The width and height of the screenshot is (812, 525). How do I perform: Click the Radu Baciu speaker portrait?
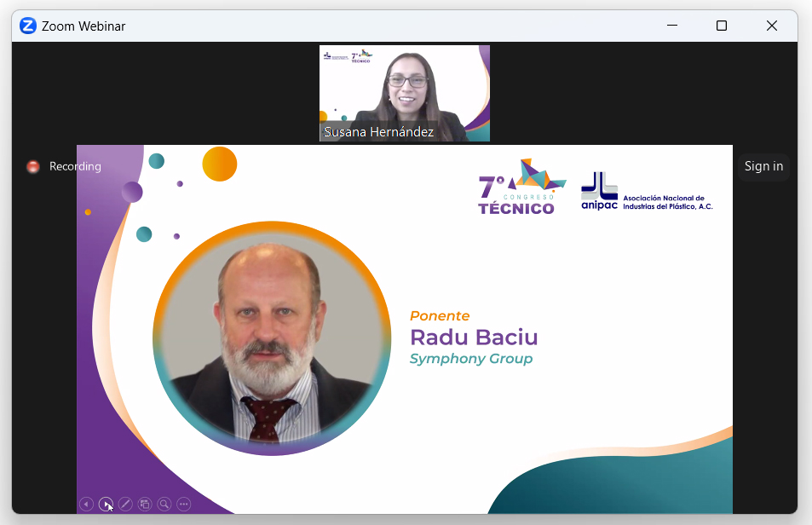click(272, 338)
